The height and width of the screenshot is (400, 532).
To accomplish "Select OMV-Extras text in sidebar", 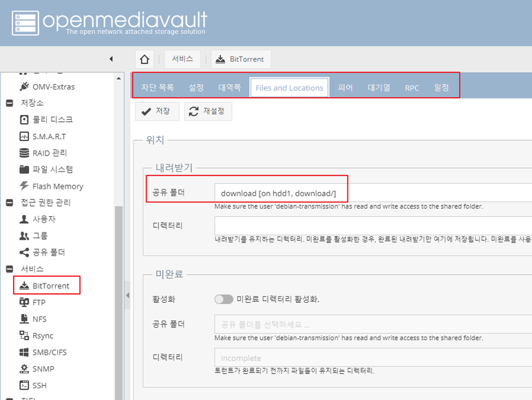I will click(54, 87).
